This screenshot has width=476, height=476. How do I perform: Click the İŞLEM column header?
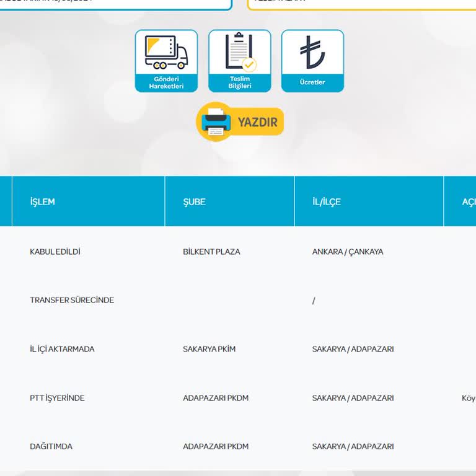43,202
